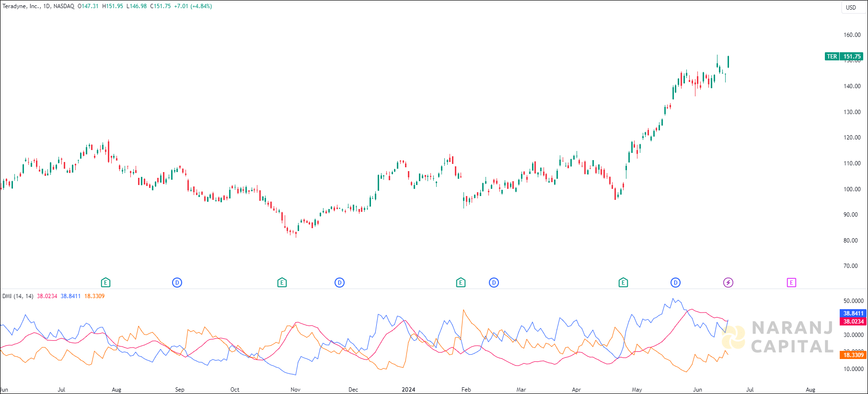The width and height of the screenshot is (868, 394).
Task: Click the Sep label on time axis
Action: click(180, 390)
